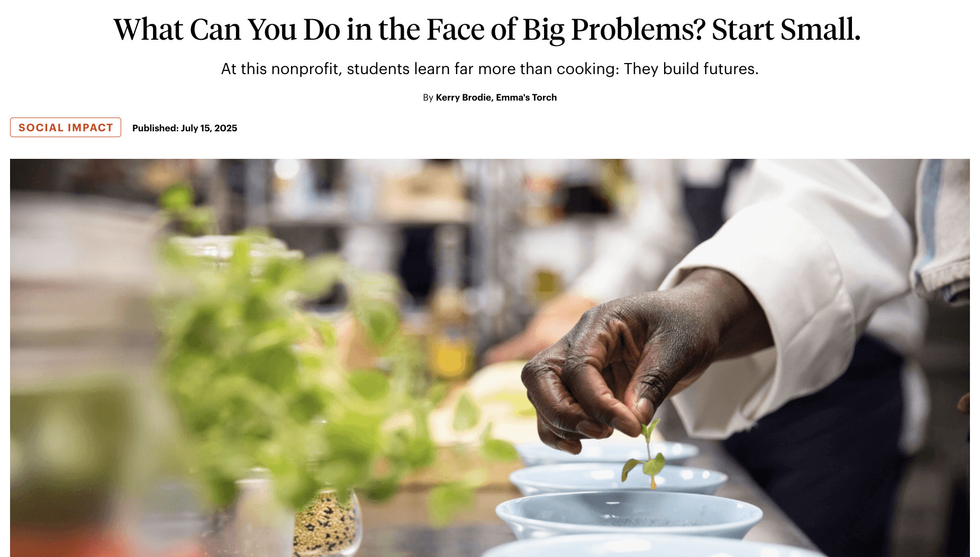Click the front blue bowl in photo
The height and width of the screenshot is (557, 980).
tap(629, 515)
